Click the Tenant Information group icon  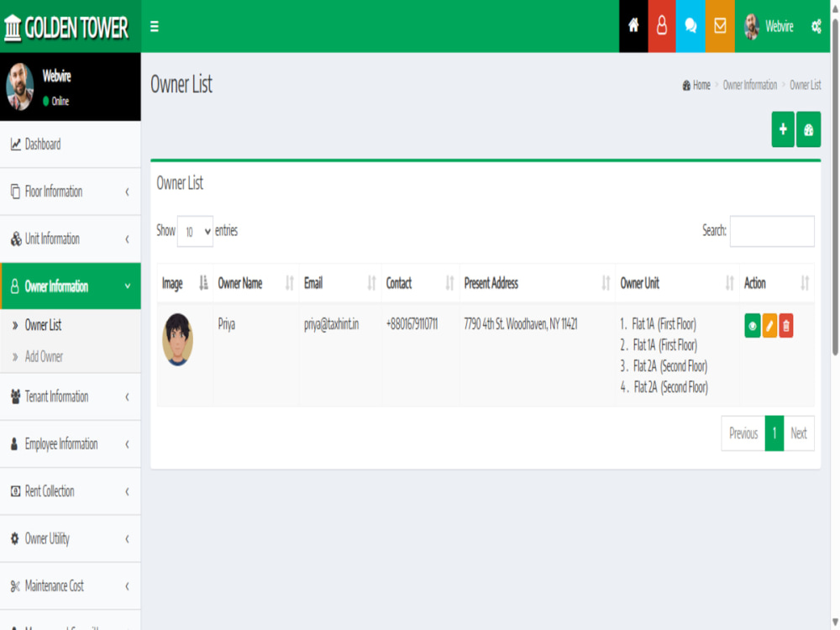(15, 396)
